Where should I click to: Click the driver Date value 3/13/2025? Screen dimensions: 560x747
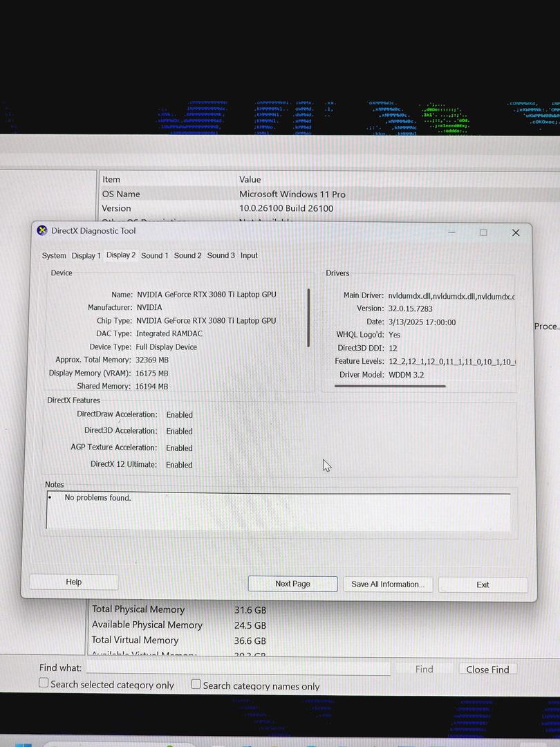point(422,322)
